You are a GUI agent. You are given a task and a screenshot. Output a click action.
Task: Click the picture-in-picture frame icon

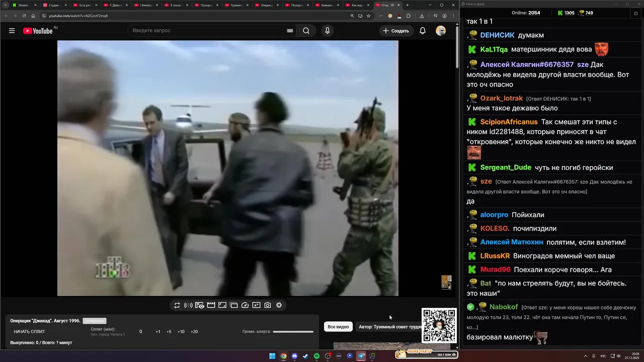(222, 305)
